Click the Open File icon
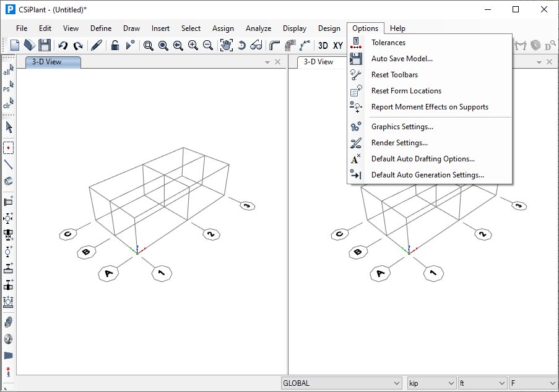The width and height of the screenshot is (559, 392). pyautogui.click(x=29, y=45)
